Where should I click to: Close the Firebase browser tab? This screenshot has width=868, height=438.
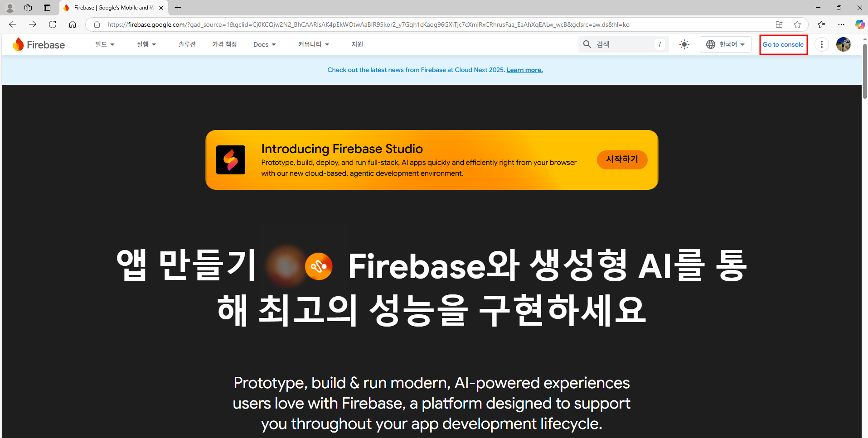pyautogui.click(x=161, y=8)
